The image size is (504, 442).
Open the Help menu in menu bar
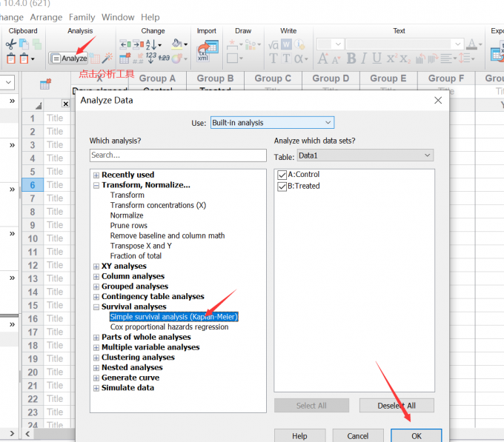[x=150, y=17]
